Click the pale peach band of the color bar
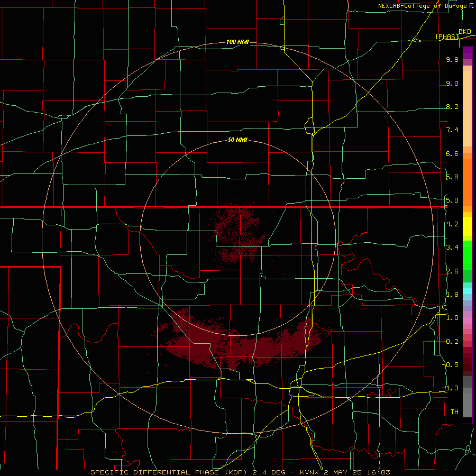Image resolution: width=476 pixels, height=476 pixels. coord(467,108)
